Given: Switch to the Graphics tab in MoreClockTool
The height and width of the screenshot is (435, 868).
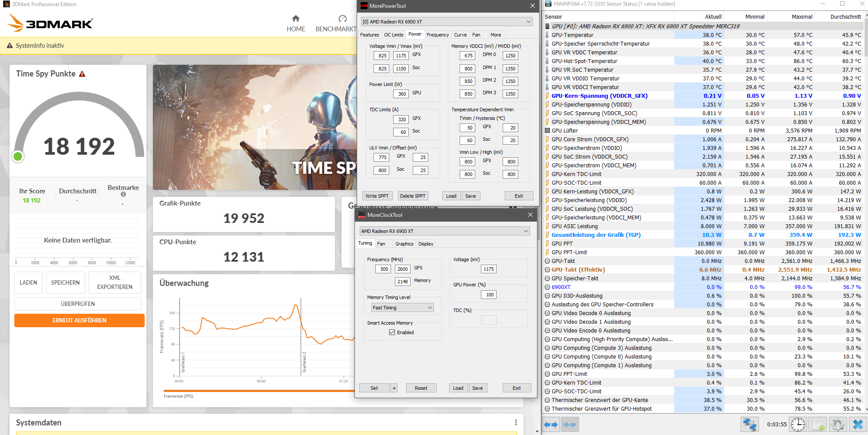Looking at the screenshot, I should (x=404, y=244).
